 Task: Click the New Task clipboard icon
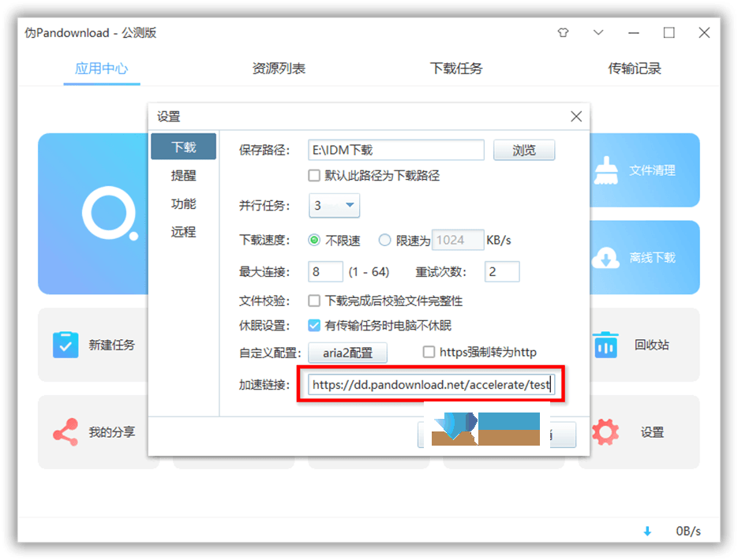pyautogui.click(x=66, y=345)
